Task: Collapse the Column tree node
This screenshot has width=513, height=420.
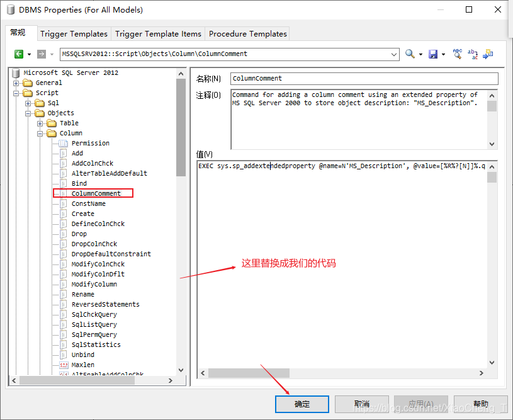Action: (x=40, y=133)
